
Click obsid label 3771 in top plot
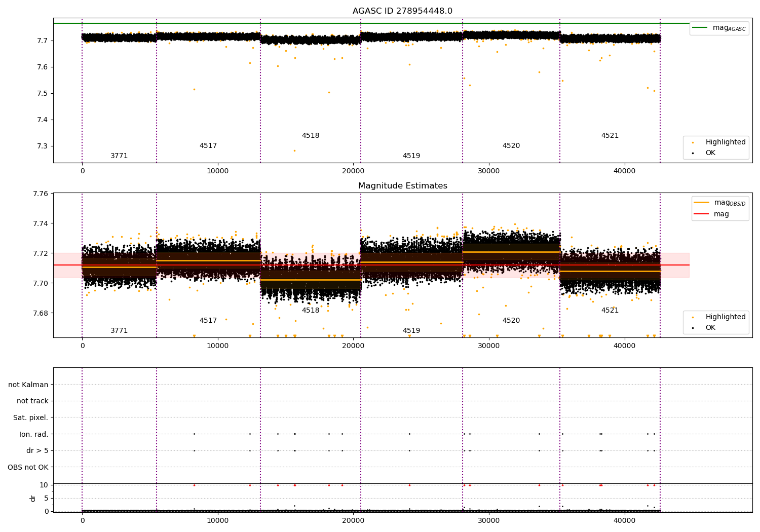coord(119,156)
